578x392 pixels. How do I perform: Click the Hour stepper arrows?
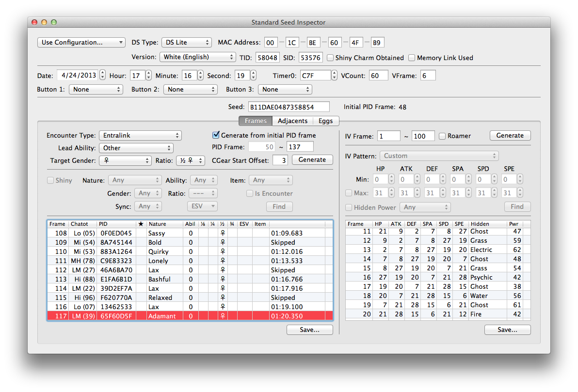tap(148, 76)
